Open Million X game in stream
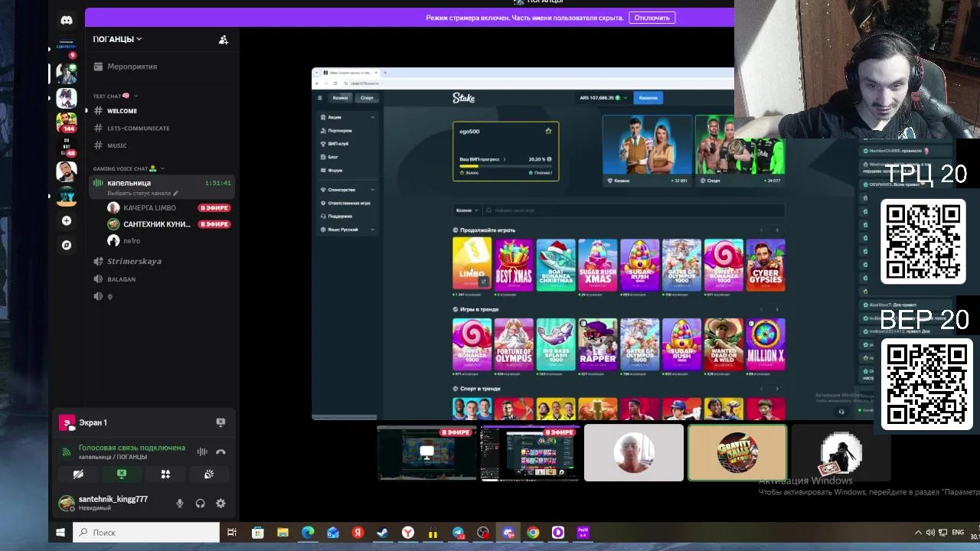The width and height of the screenshot is (980, 551). coord(766,344)
